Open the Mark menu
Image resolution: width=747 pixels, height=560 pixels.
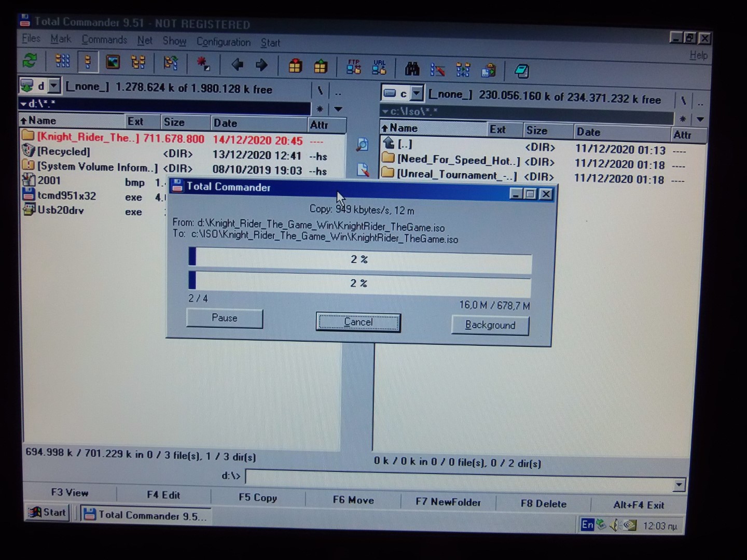[61, 39]
